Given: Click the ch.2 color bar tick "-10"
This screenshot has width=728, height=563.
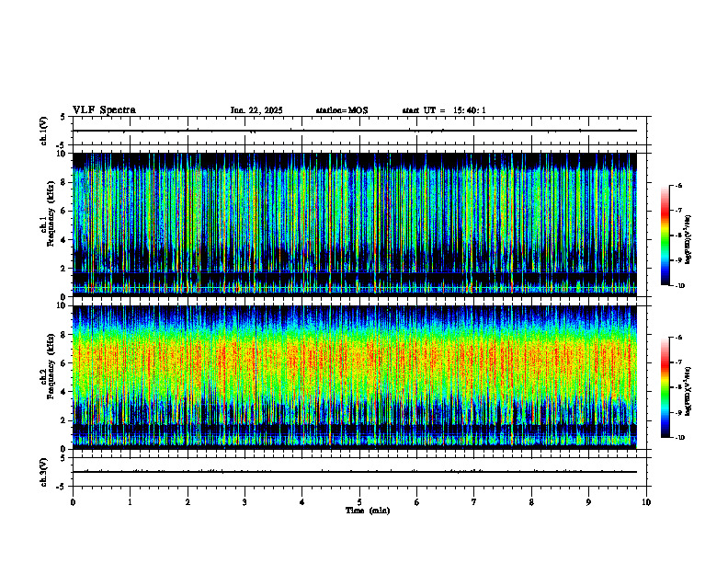Looking at the screenshot, I should (x=680, y=438).
